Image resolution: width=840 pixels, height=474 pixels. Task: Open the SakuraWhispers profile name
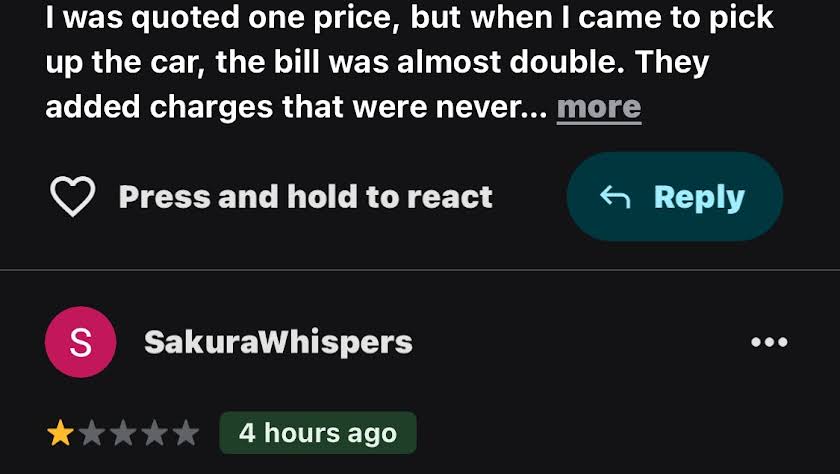pyautogui.click(x=278, y=342)
